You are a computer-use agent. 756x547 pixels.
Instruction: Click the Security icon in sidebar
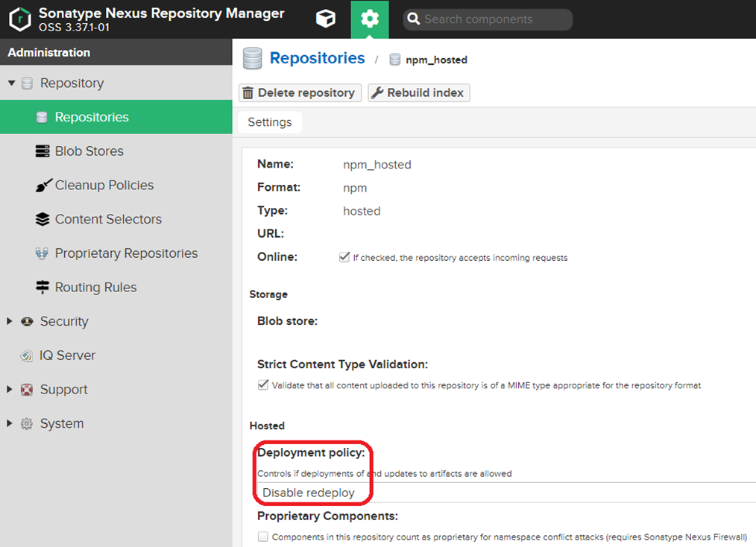click(x=27, y=321)
